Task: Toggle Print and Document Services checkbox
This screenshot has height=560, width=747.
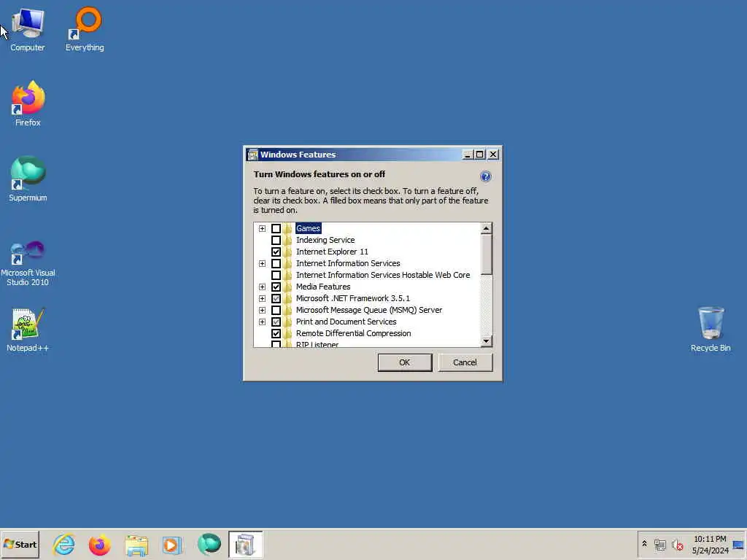Action: [276, 322]
